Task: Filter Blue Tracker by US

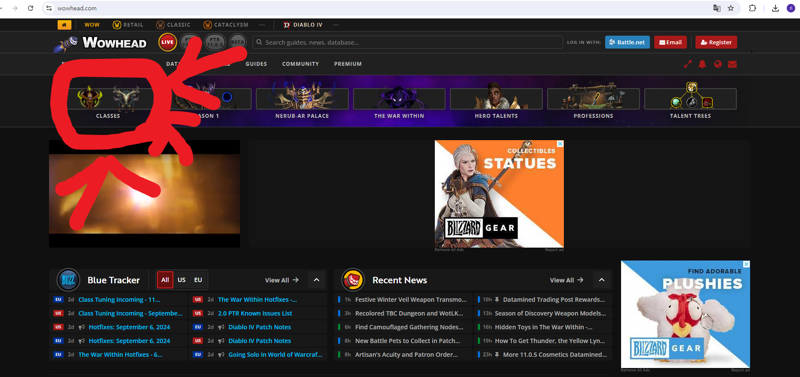Action: 182,280
